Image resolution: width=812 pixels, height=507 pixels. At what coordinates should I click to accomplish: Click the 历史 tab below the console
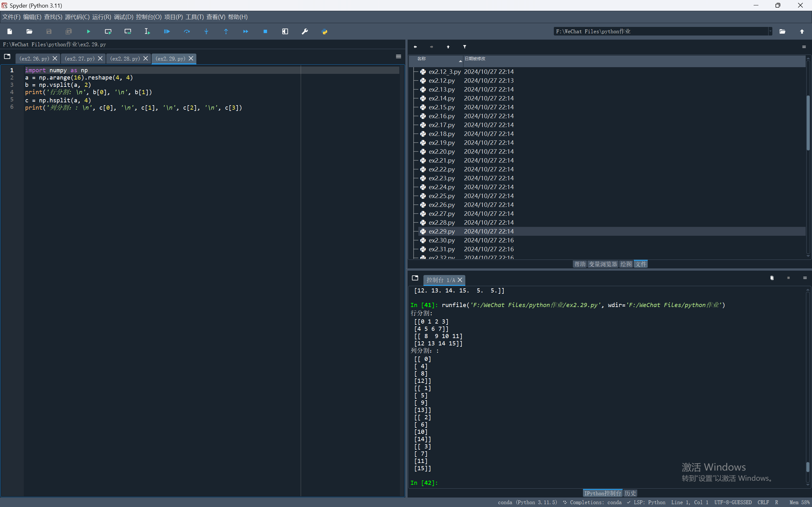(x=630, y=493)
